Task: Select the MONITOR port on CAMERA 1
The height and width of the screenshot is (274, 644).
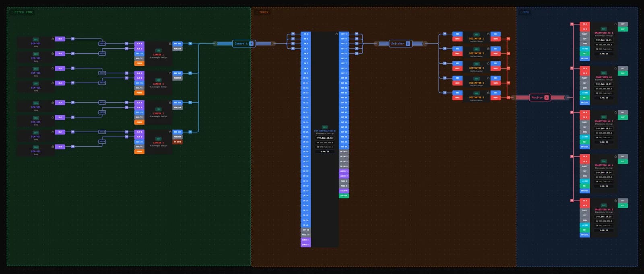Action: pos(178,49)
